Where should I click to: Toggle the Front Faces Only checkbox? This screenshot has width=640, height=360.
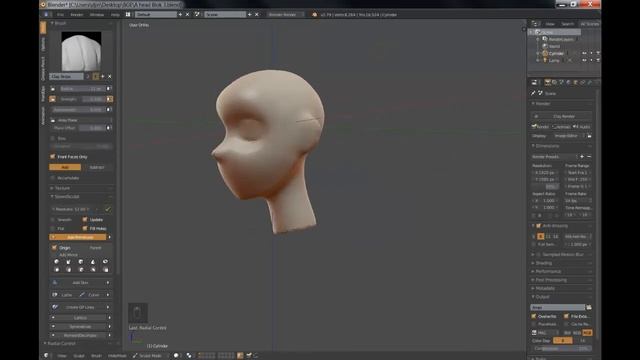(53, 157)
